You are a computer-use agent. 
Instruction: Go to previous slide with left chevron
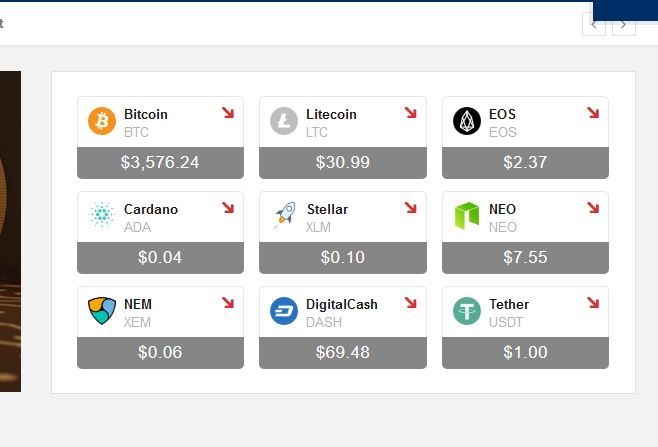594,24
